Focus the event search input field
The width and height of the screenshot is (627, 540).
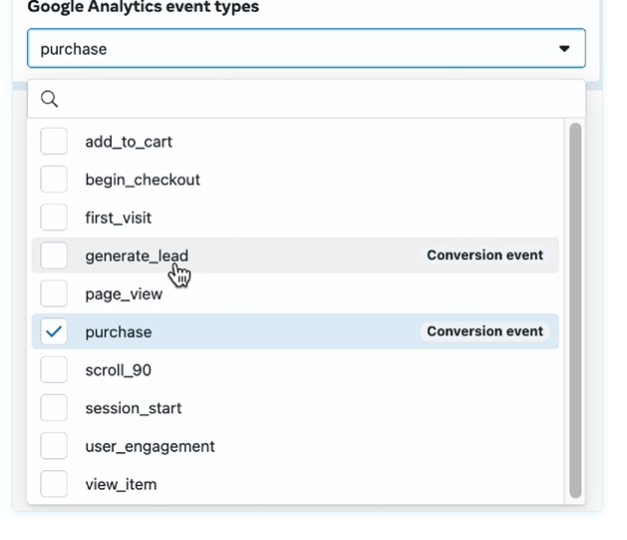coord(306,99)
